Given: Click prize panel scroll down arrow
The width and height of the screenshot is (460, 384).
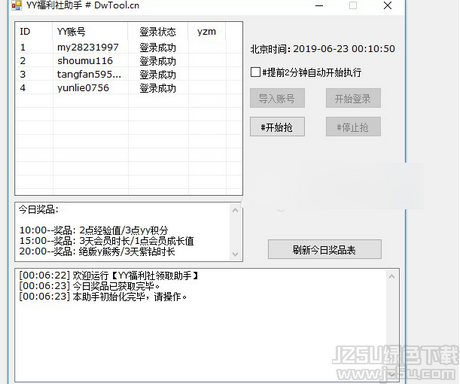Looking at the screenshot, I should tap(235, 254).
